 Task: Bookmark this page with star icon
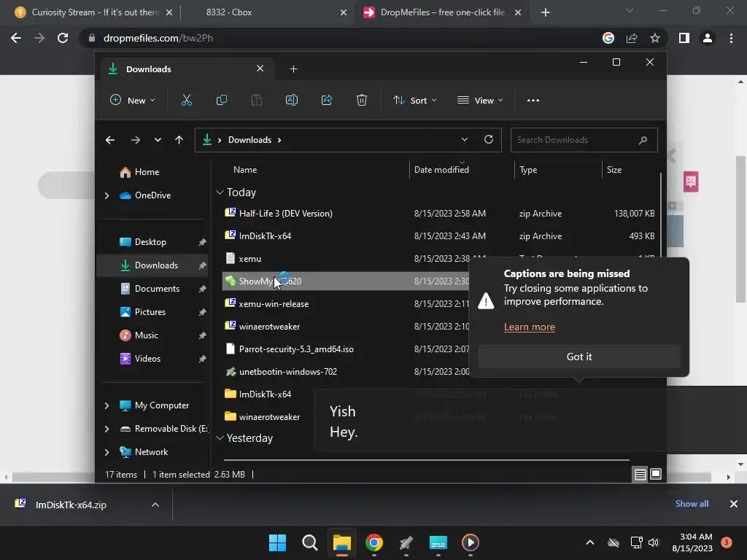[655, 38]
